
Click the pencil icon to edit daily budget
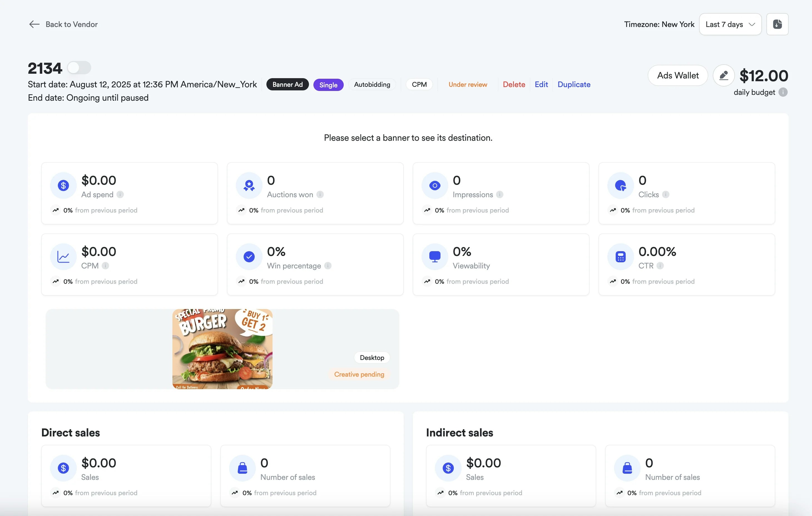[724, 75]
